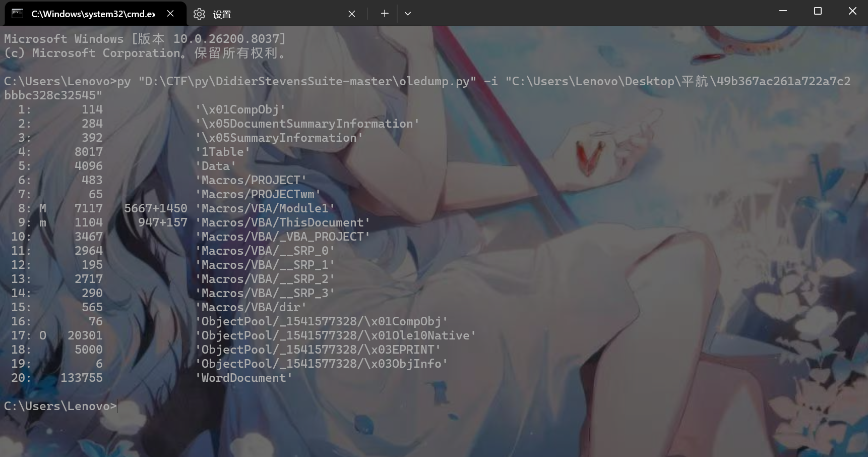Switch to the cmd.exe terminal tab
The height and width of the screenshot is (457, 868).
pyautogui.click(x=95, y=14)
